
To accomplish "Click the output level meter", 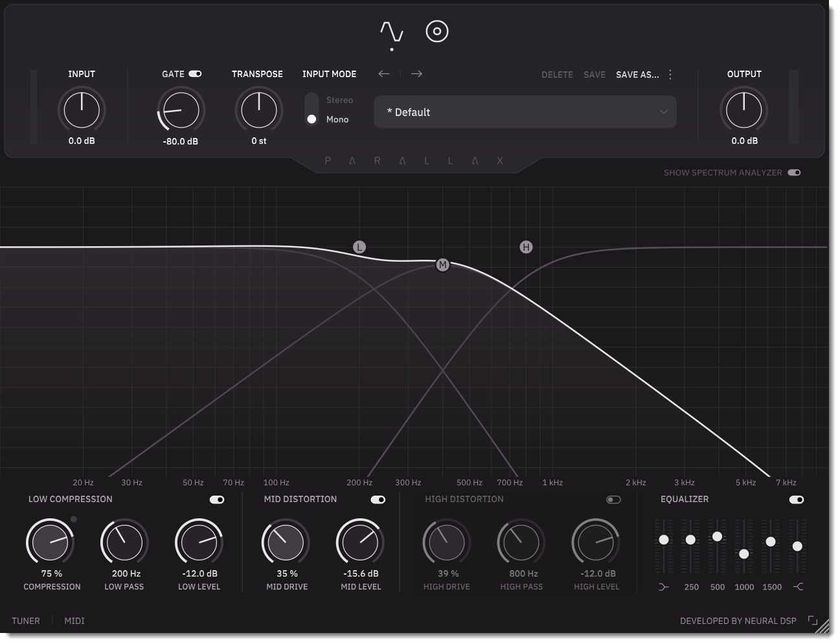I will click(x=793, y=107).
